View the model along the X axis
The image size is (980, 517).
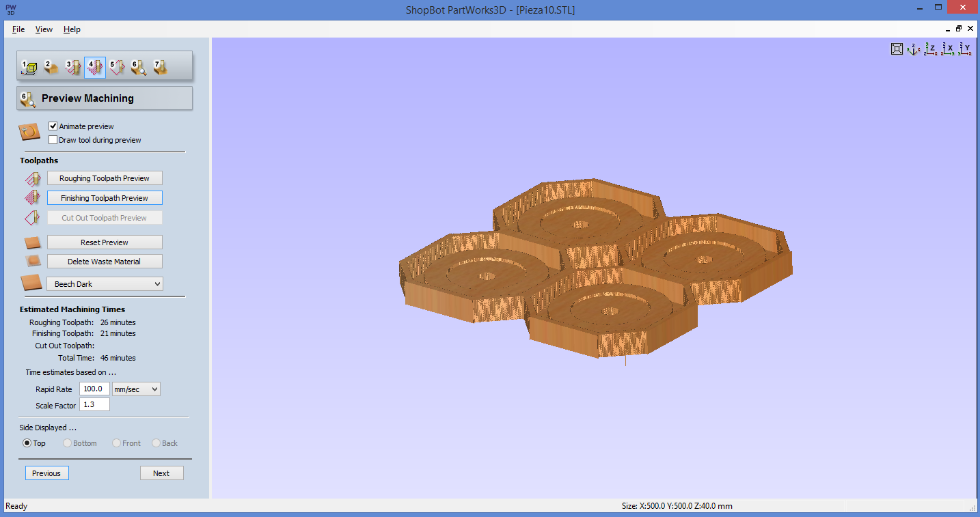pos(947,48)
